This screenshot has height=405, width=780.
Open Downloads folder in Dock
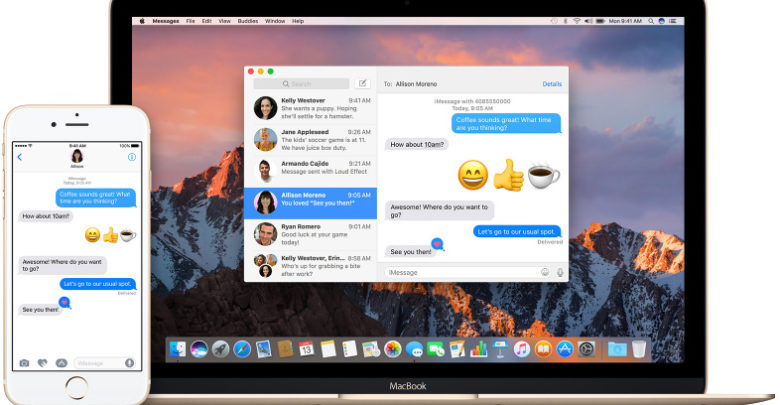pyautogui.click(x=617, y=349)
